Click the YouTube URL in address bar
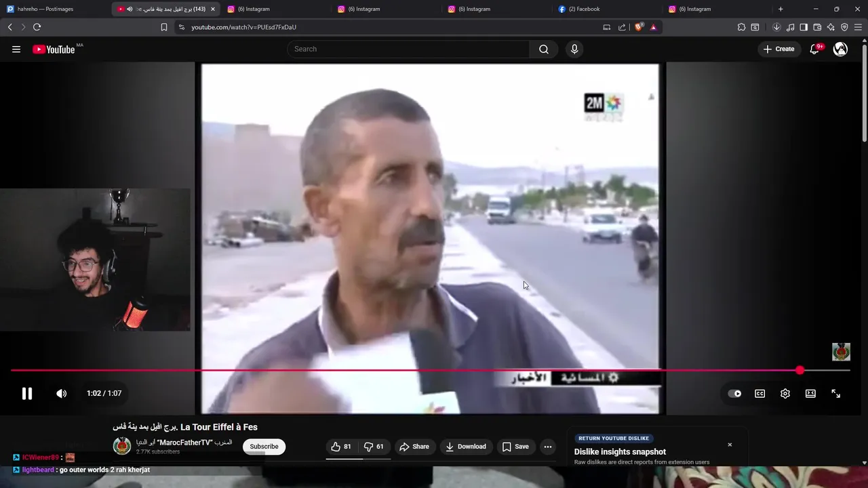Screen dimensions: 868x488 pos(243,27)
